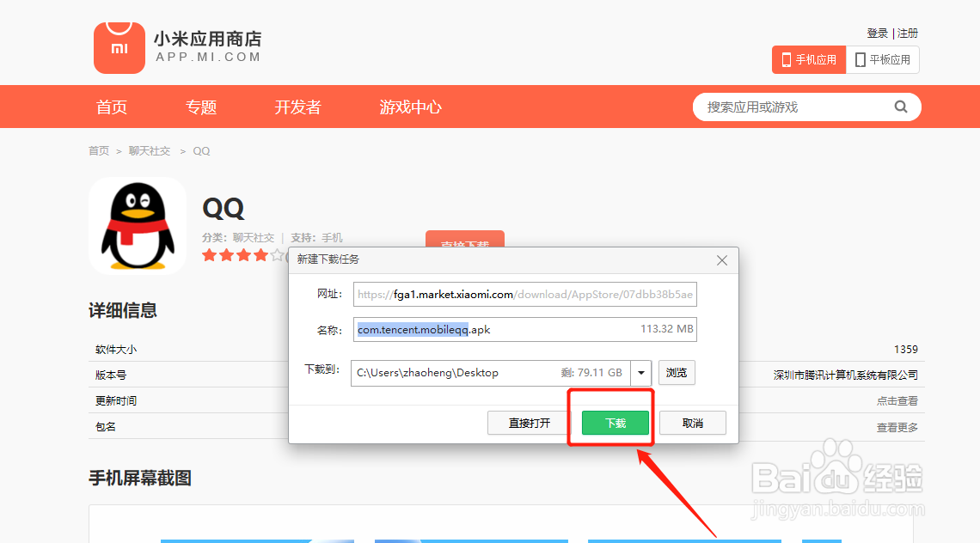Click the 剩: 79.11 GB free space text
The image size is (980, 543).
point(591,373)
